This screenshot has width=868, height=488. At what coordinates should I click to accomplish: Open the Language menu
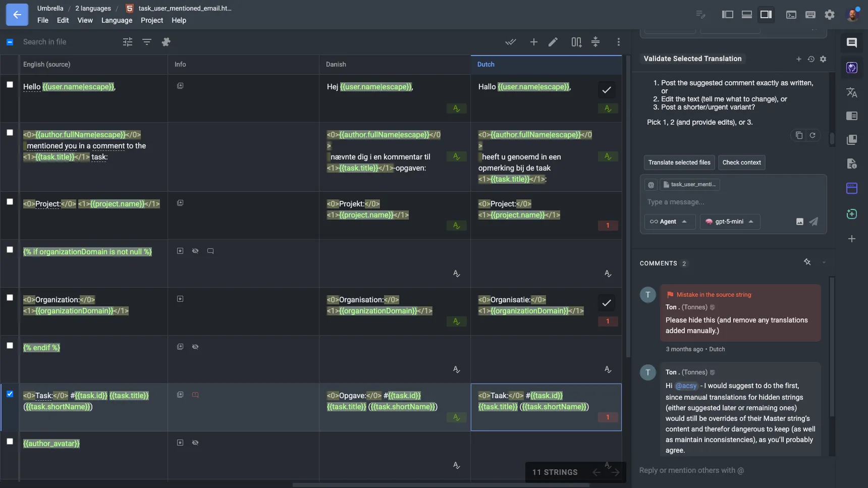(117, 20)
